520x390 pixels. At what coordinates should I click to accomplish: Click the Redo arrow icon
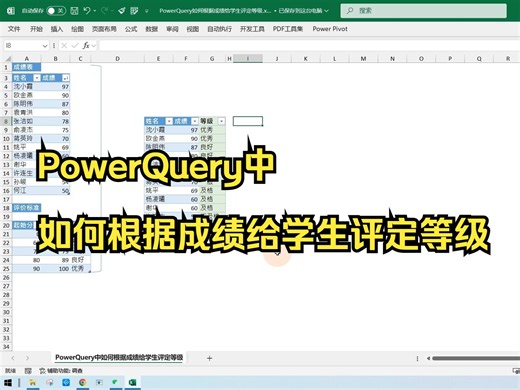pyautogui.click(x=105, y=11)
